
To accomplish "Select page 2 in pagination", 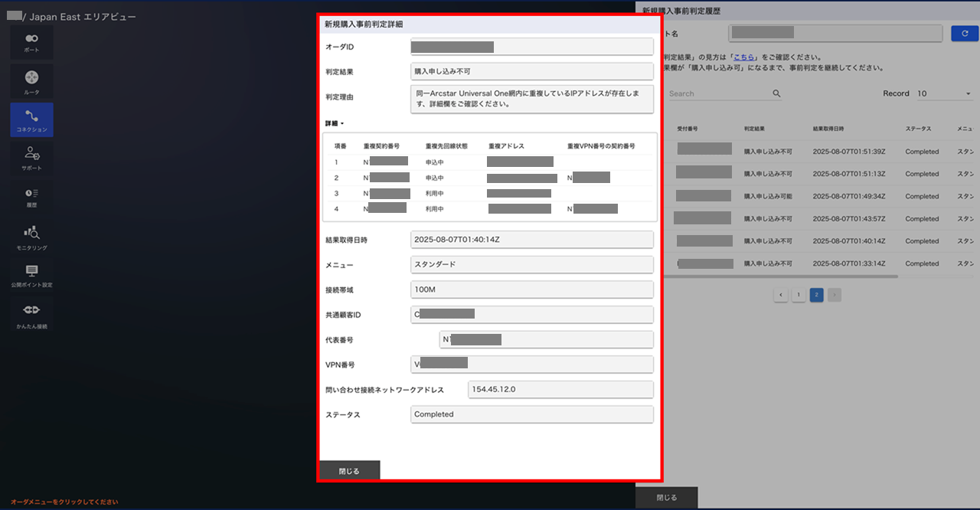I will 817,294.
